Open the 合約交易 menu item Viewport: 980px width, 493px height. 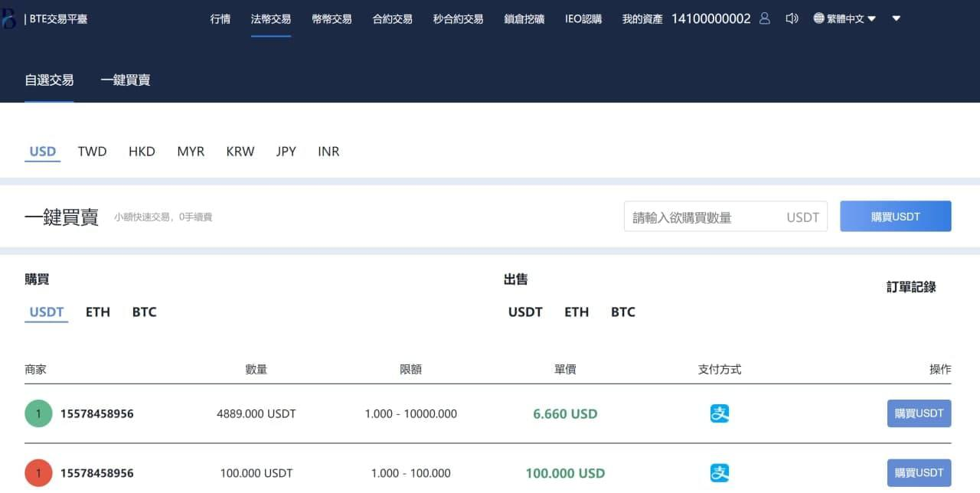(393, 18)
